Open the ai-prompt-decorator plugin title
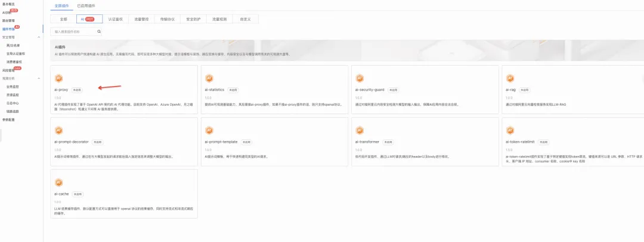 point(72,142)
